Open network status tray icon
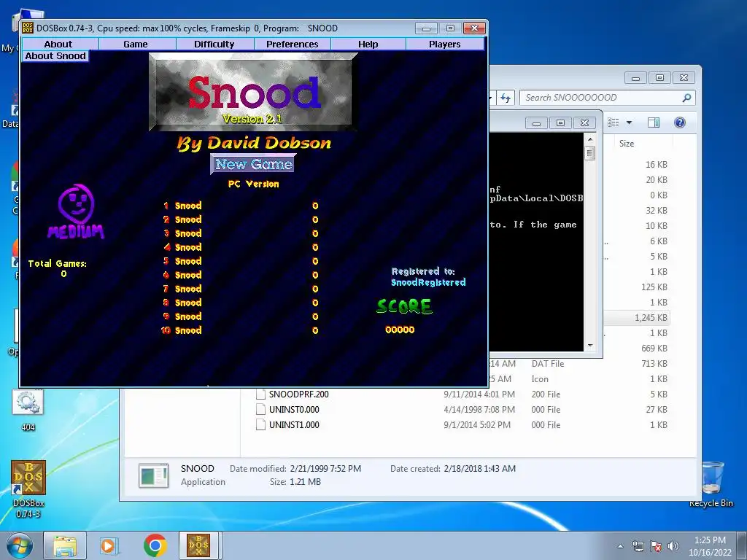Image resolution: width=747 pixels, height=560 pixels. [638, 546]
